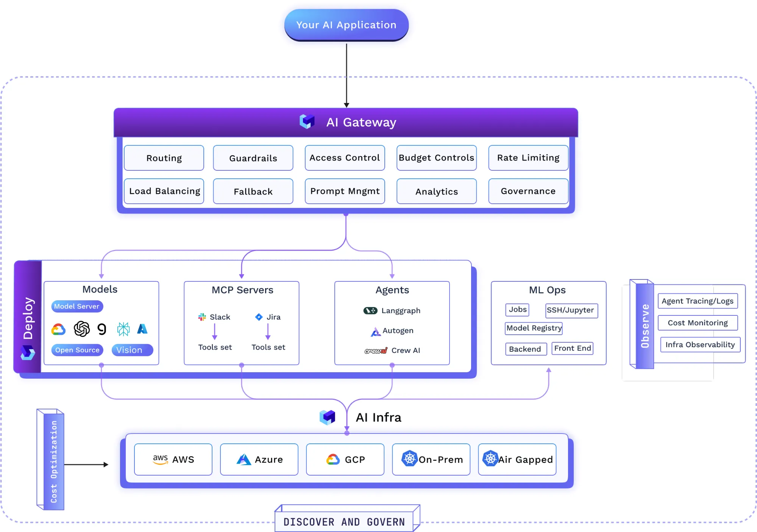Screen dimensions: 757x532
Task: Click the OpenAI logo in Models
Action: click(81, 329)
